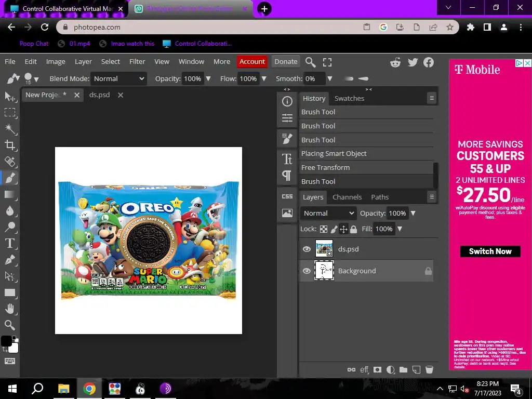Viewport: 532px width, 399px height.
Task: Select the Type tool
Action: pos(10,243)
